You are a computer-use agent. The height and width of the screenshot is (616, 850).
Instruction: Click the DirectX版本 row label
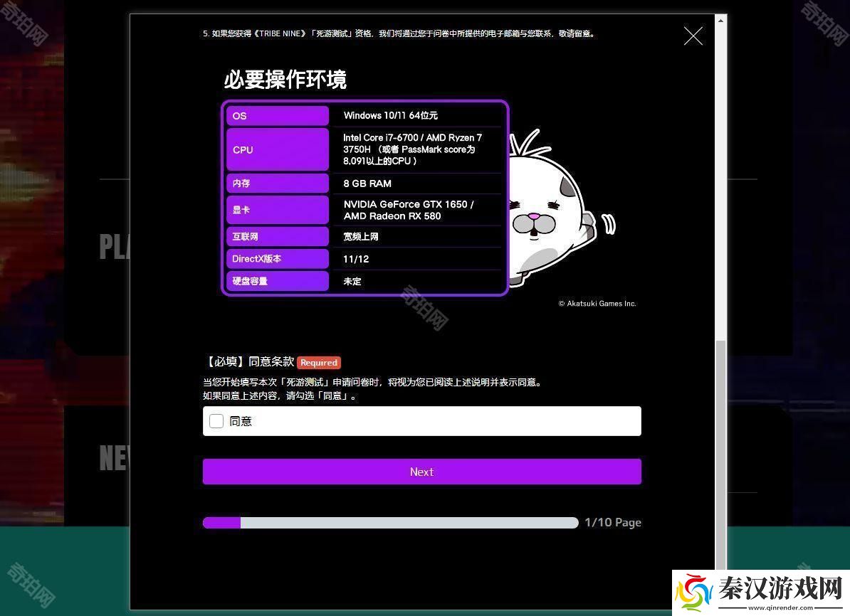[278, 259]
